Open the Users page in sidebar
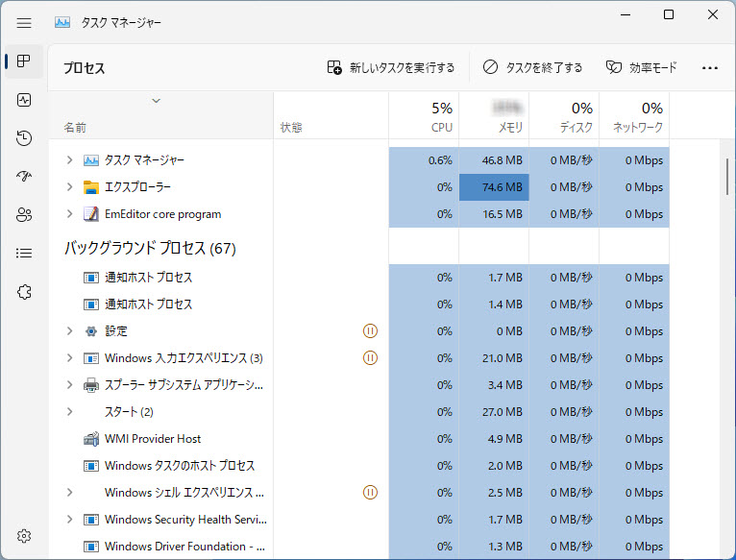Screen dimensions: 736x560 point(25,215)
